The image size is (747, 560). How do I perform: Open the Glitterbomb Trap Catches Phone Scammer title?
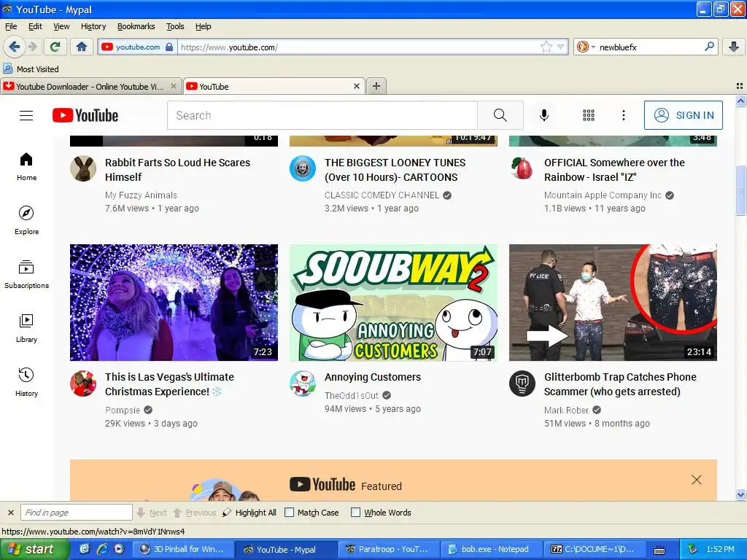tap(620, 384)
